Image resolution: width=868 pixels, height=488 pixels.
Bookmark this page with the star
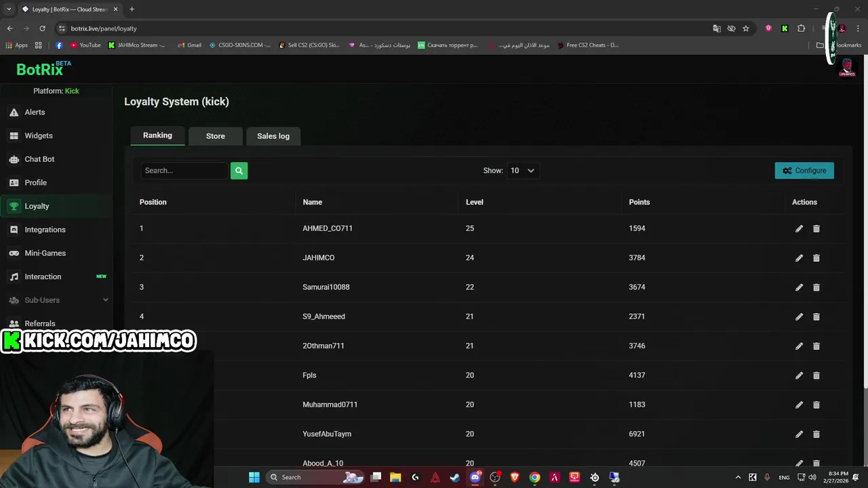(x=746, y=28)
